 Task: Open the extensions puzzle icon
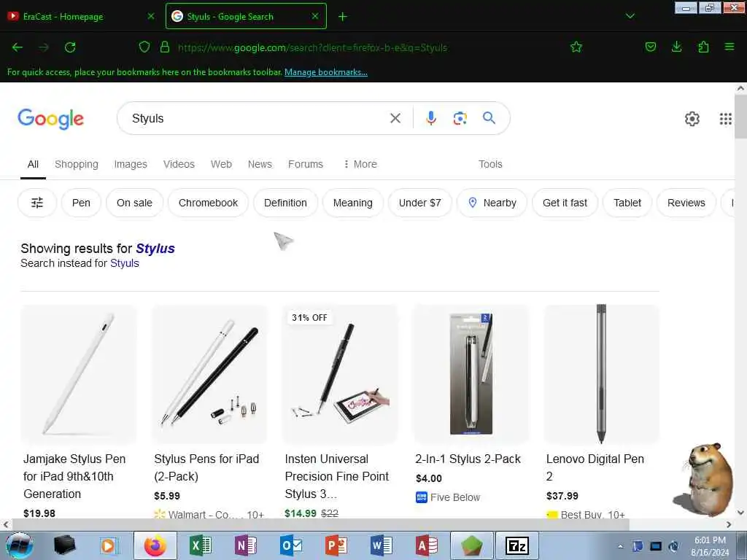coord(703,47)
